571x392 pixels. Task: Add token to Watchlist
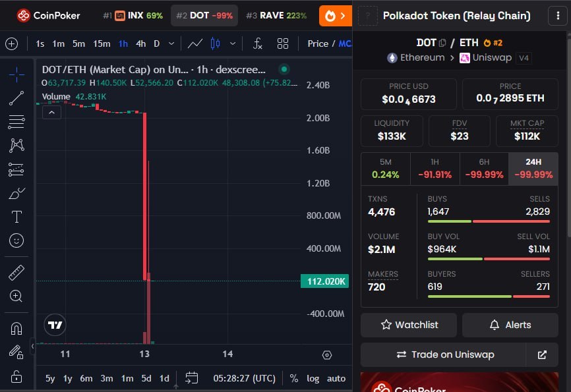(x=409, y=325)
